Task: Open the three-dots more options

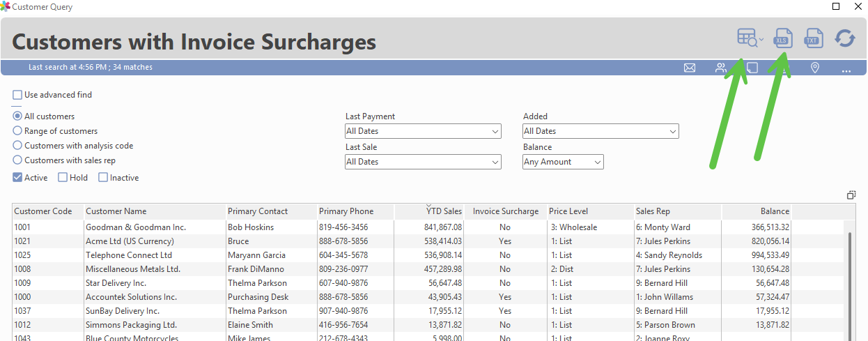Action: point(846,70)
